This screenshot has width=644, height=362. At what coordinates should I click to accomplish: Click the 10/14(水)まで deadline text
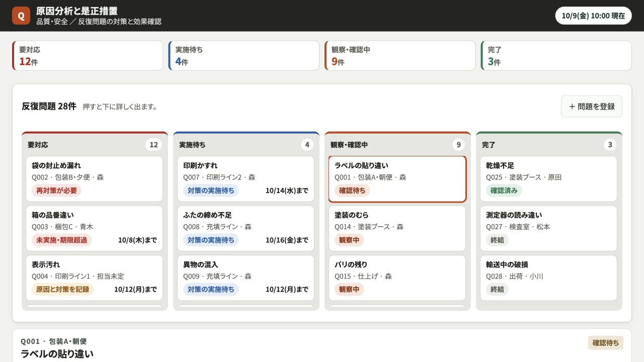click(287, 191)
